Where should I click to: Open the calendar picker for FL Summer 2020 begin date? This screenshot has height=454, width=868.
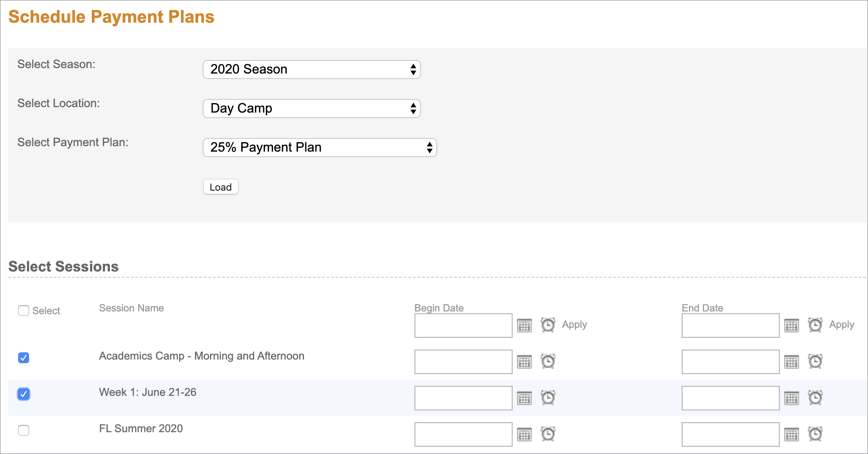525,434
